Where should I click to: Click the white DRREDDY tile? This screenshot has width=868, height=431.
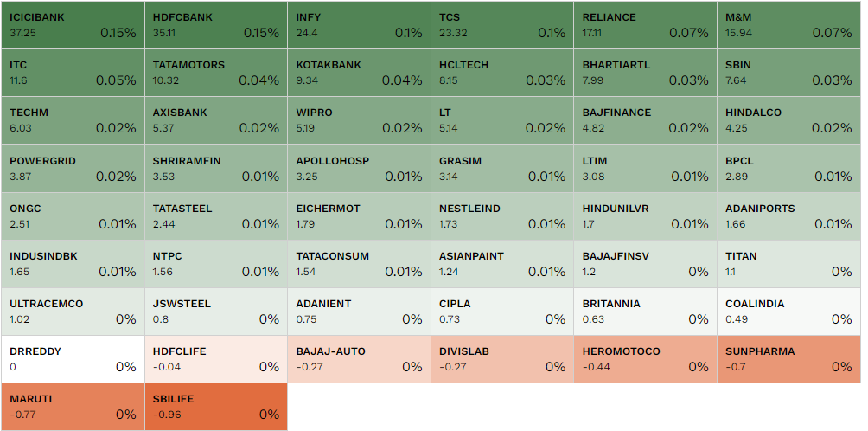[x=73, y=359]
